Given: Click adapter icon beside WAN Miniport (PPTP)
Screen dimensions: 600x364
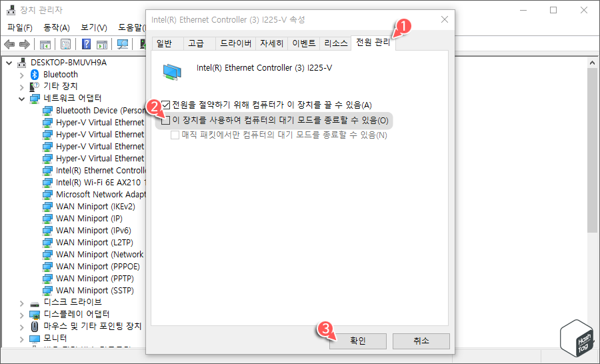Looking at the screenshot, I should point(47,279).
